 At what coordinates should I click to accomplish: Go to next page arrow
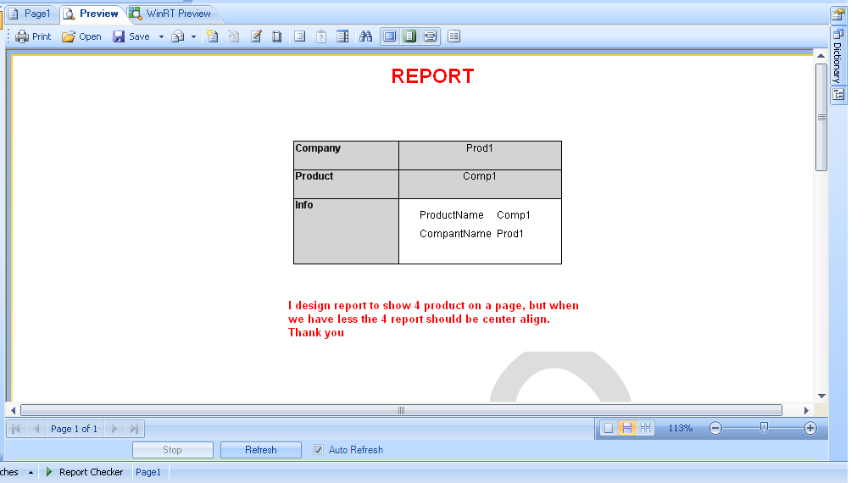click(x=114, y=429)
